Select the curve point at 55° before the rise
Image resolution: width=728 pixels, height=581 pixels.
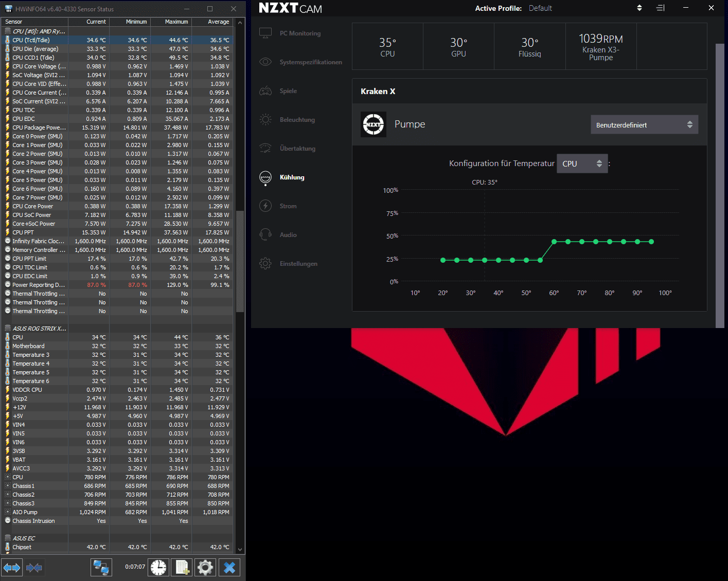540,260
